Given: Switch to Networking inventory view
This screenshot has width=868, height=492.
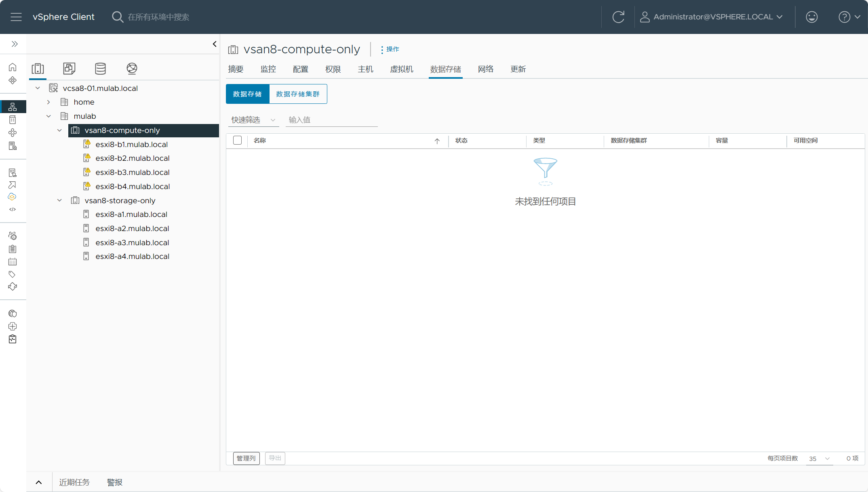Looking at the screenshot, I should point(132,69).
